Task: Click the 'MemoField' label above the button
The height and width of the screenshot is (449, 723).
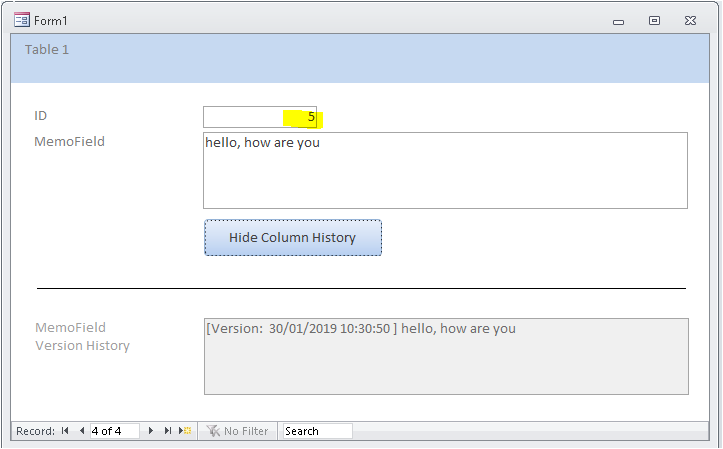Action: tap(70, 142)
